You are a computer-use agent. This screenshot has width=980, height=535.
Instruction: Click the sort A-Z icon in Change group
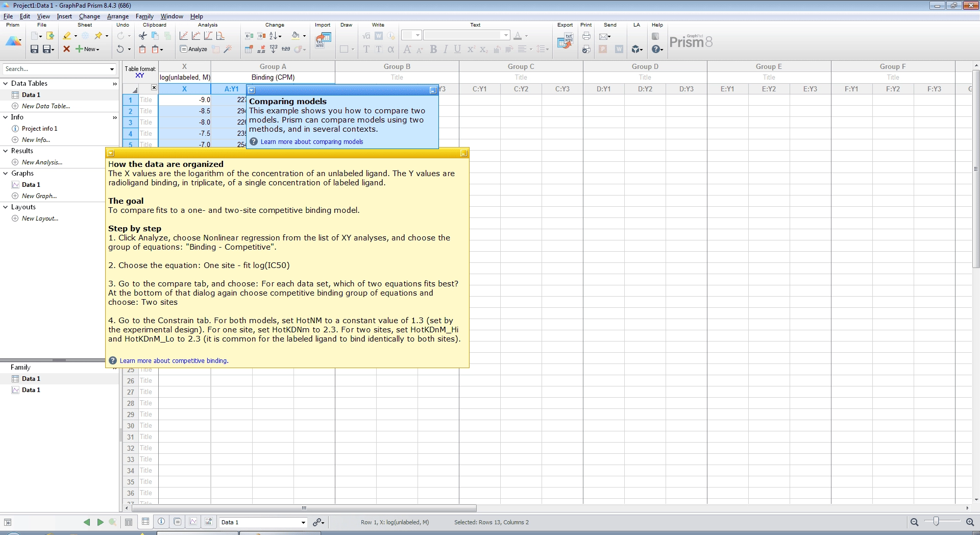274,36
